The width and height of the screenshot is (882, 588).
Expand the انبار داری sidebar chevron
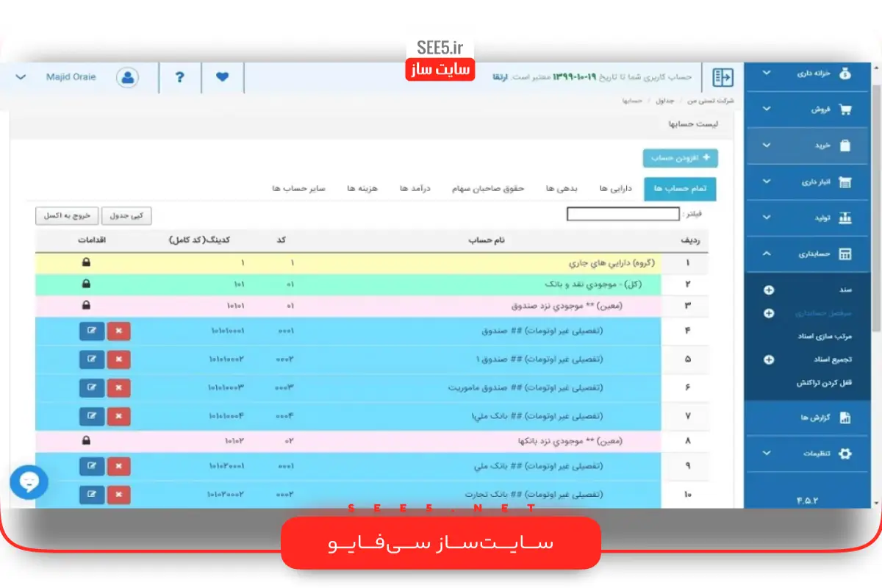[x=767, y=182]
